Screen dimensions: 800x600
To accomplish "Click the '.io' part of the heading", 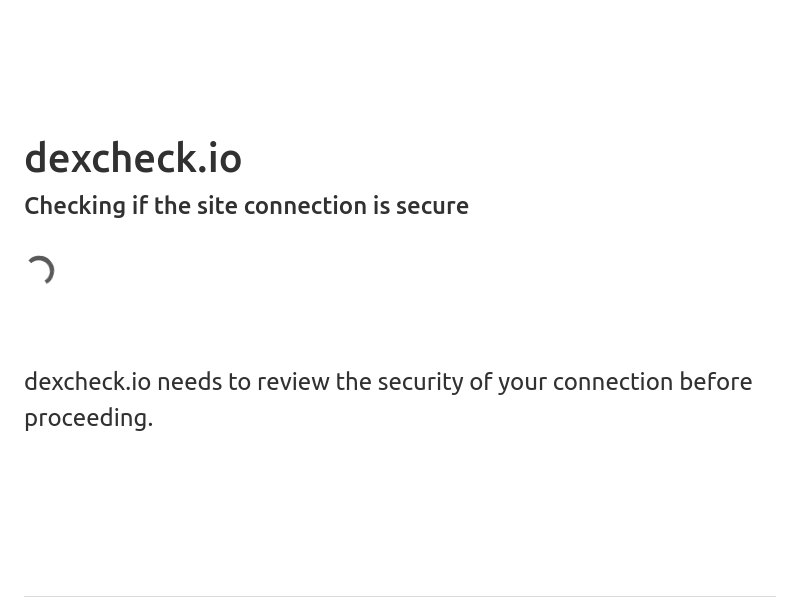I will tap(220, 158).
